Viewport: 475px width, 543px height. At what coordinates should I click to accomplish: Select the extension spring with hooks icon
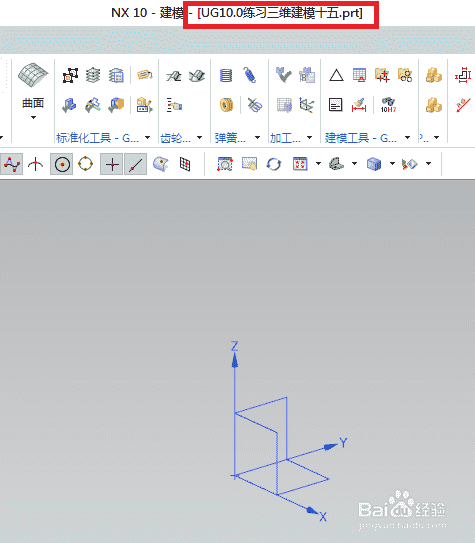[x=250, y=75]
